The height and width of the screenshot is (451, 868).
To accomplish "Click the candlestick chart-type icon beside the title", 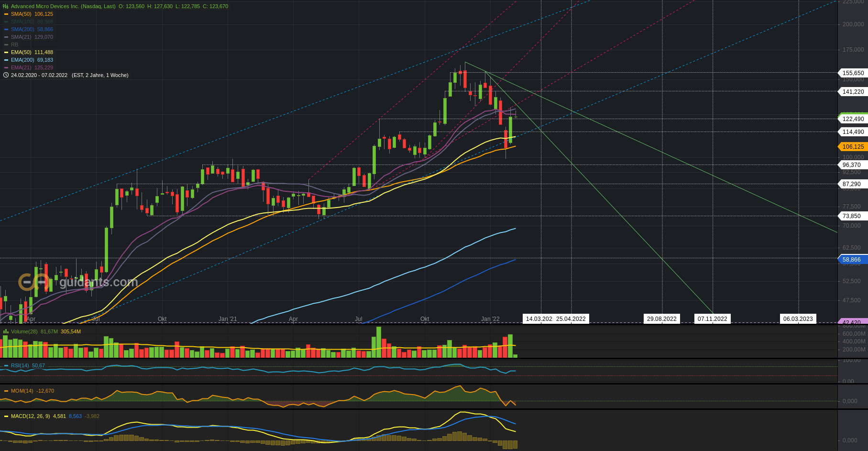I will click(x=6, y=6).
